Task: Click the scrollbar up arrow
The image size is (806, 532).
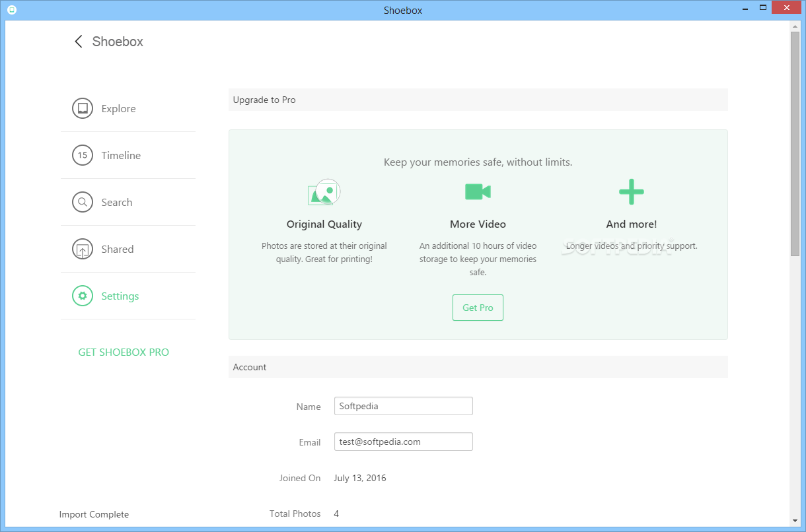Action: tap(795, 25)
